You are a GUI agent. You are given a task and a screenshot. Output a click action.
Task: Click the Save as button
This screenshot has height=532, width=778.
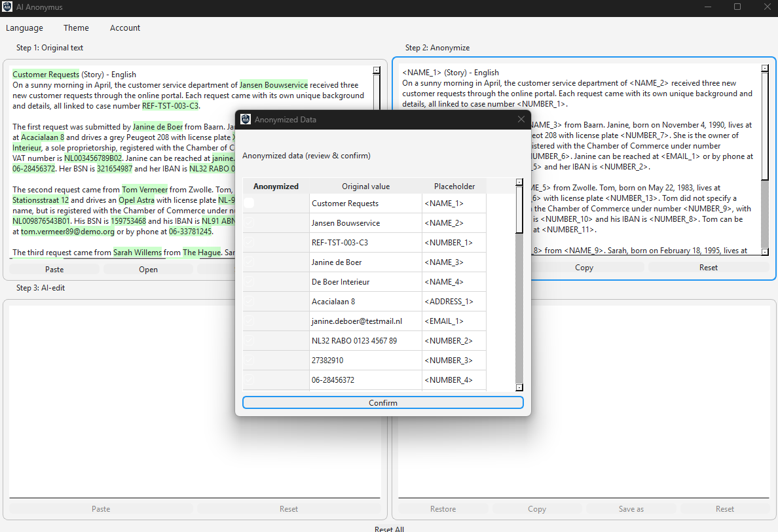click(x=631, y=508)
